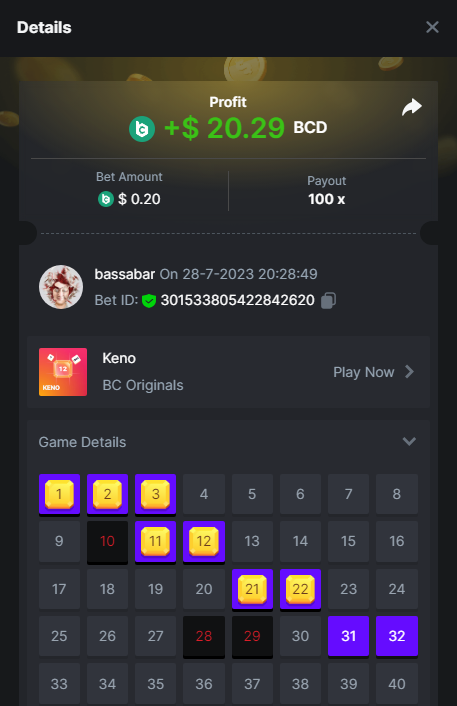Screen dimensions: 457x706
Task: Click the BCD coin icon beside profit
Action: point(142,129)
